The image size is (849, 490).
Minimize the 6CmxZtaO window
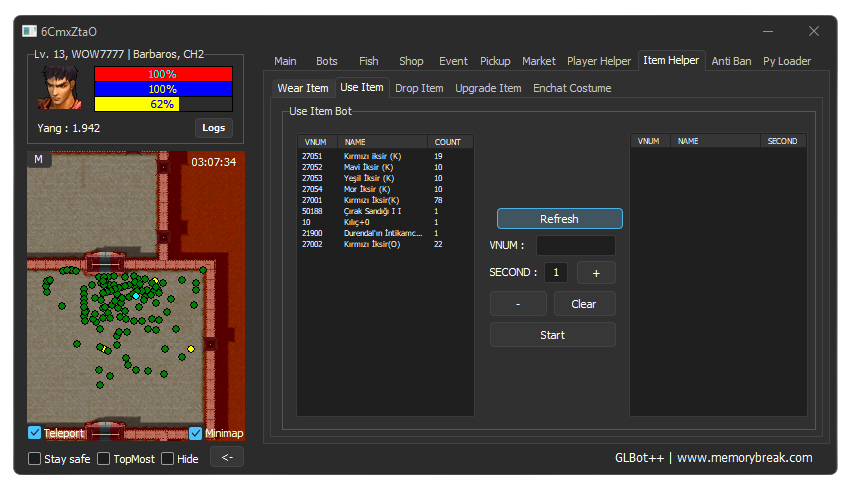pyautogui.click(x=768, y=31)
